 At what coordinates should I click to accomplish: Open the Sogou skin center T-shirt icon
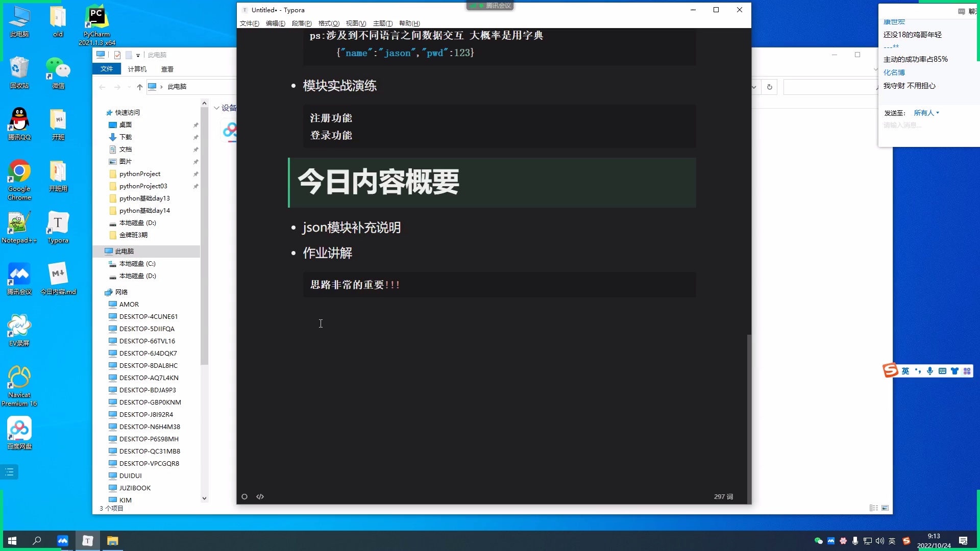coord(955,371)
